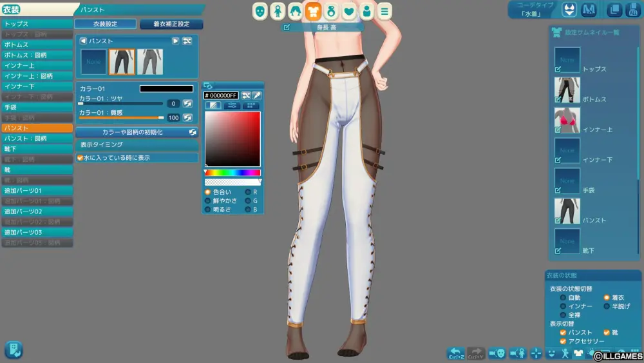The image size is (644, 363).
Task: Click カラーや図柄の初期化 button
Action: pos(137,132)
